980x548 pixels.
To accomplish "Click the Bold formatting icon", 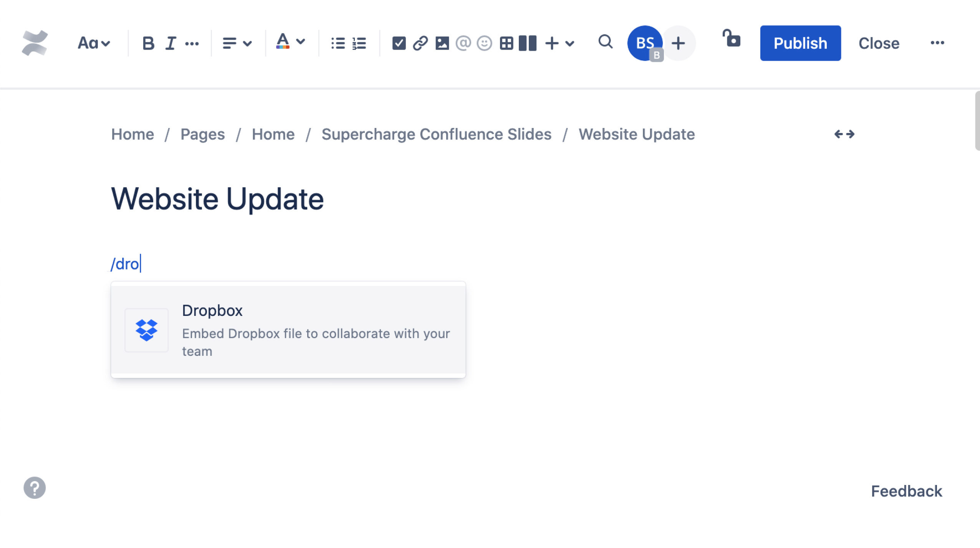I will tap(148, 42).
